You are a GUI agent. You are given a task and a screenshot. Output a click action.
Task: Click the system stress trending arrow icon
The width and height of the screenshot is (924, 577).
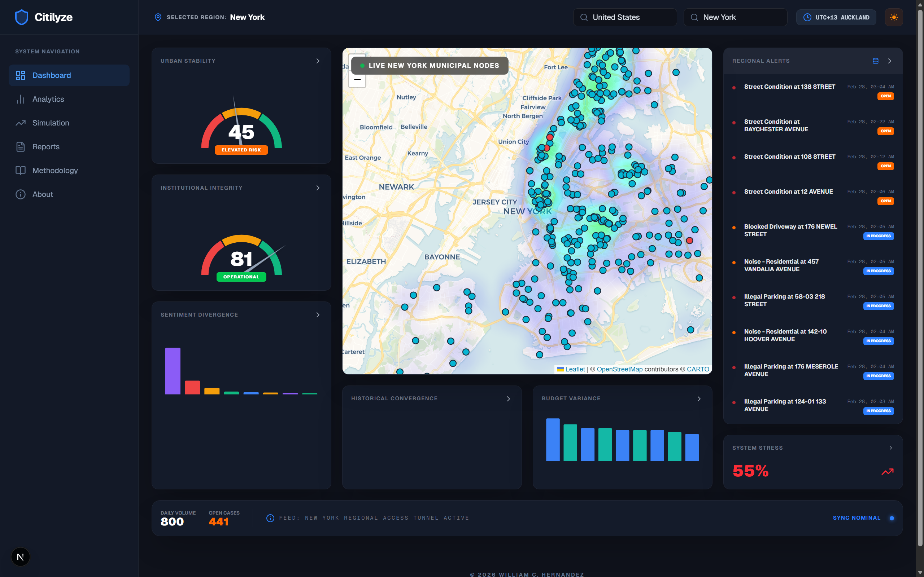click(887, 472)
